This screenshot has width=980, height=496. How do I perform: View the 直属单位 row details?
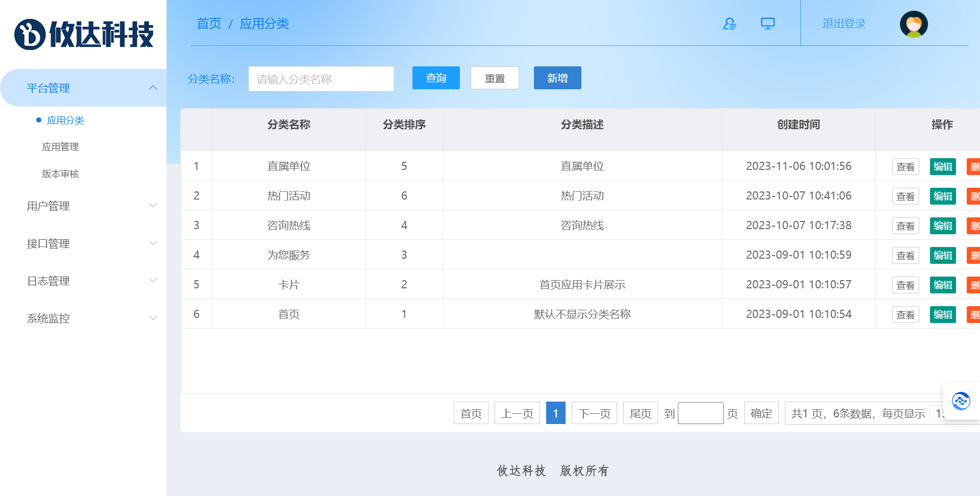(905, 166)
